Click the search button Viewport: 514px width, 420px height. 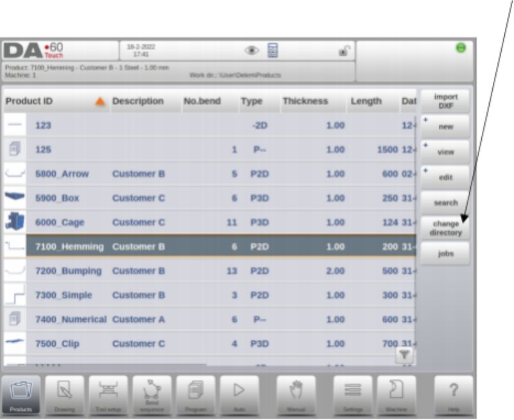[x=445, y=202]
